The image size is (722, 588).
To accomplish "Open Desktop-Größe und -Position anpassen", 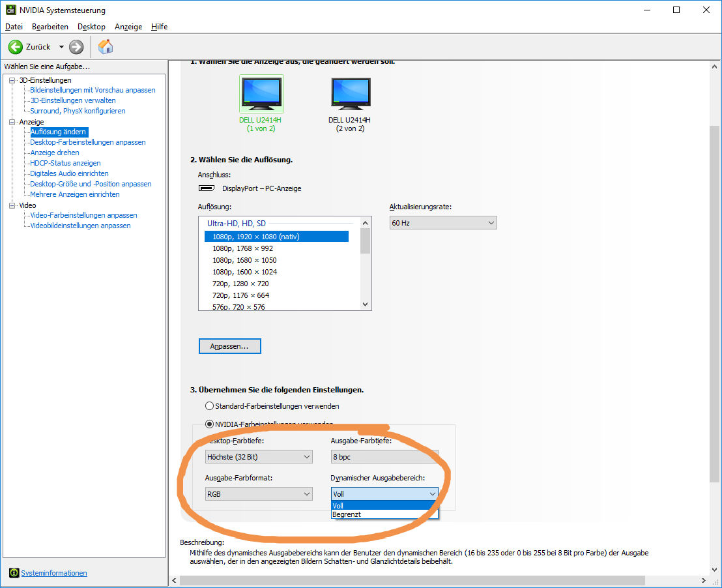I will tap(91, 184).
